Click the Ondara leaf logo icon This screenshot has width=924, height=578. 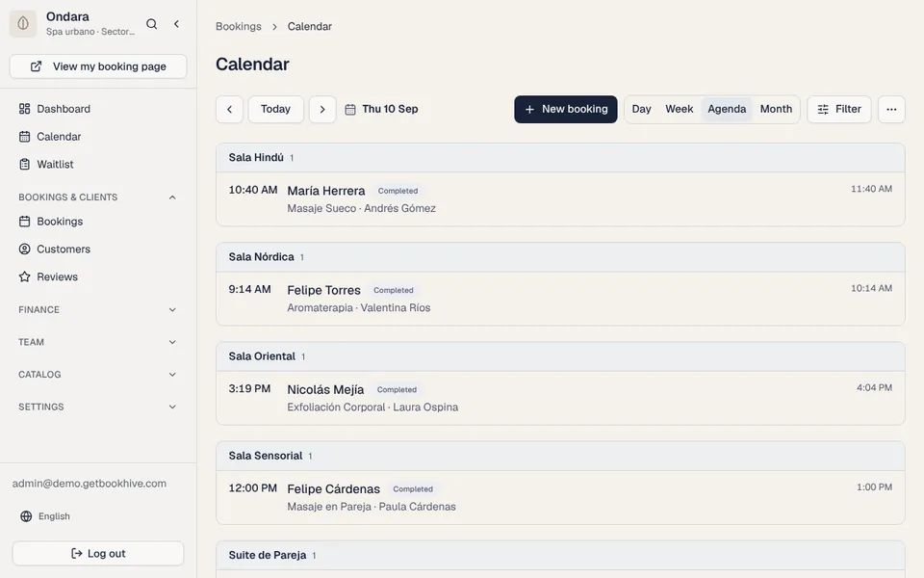click(23, 23)
